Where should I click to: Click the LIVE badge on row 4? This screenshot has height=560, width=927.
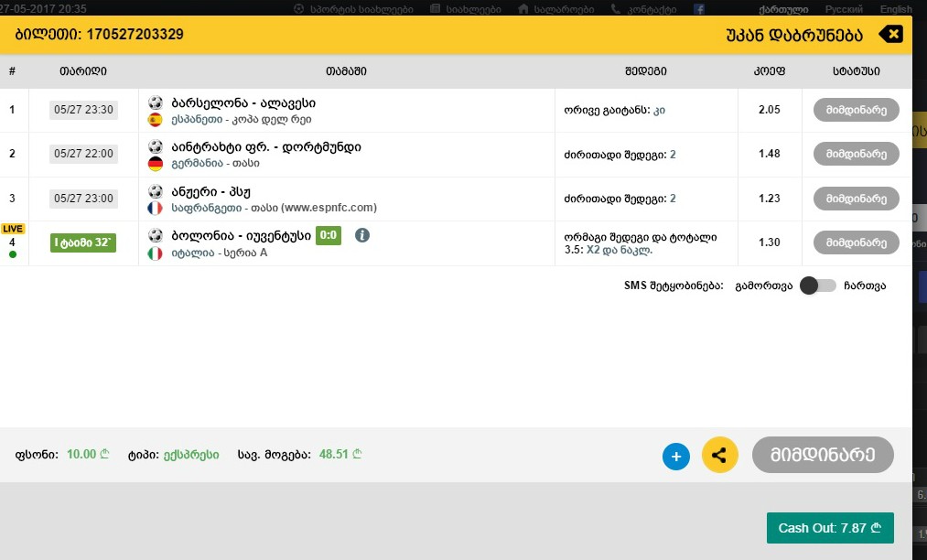pos(13,229)
